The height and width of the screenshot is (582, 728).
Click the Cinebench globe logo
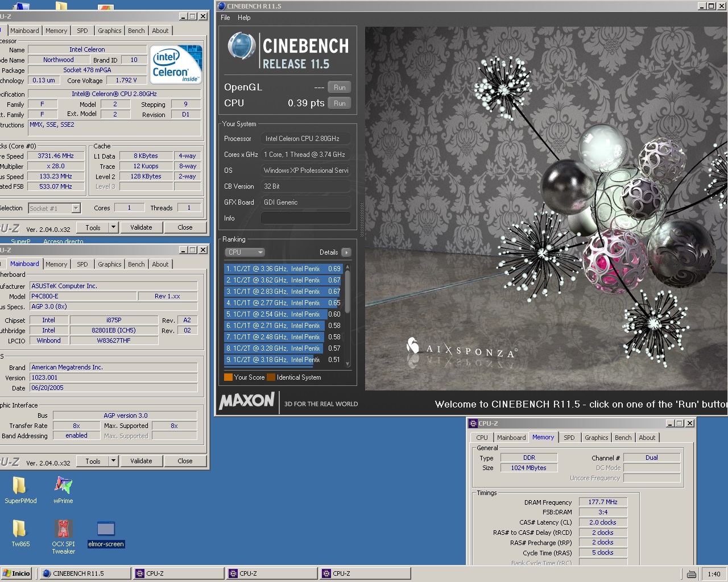point(242,47)
